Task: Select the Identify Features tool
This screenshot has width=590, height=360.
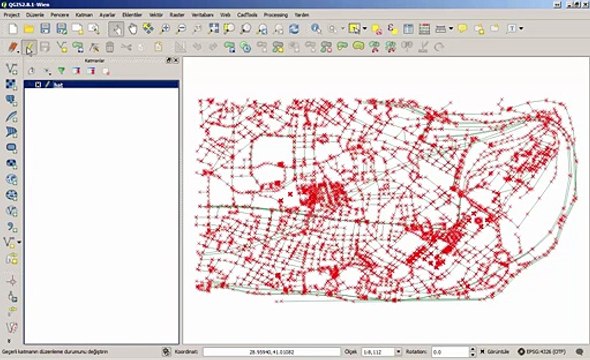Action: [316, 29]
